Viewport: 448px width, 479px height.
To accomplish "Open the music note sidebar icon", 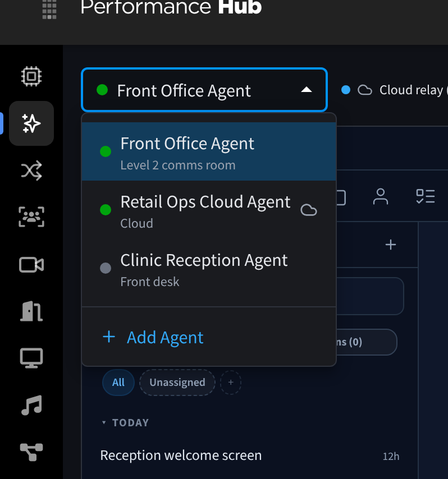I will pos(31,405).
